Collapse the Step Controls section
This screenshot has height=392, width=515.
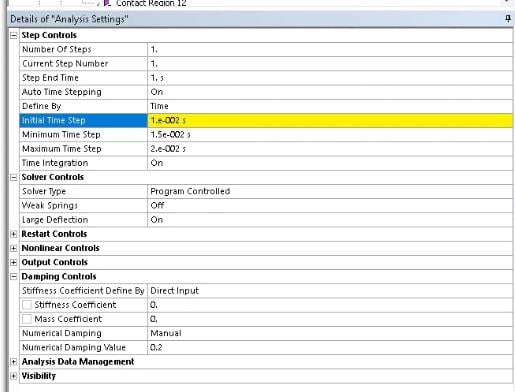13,35
